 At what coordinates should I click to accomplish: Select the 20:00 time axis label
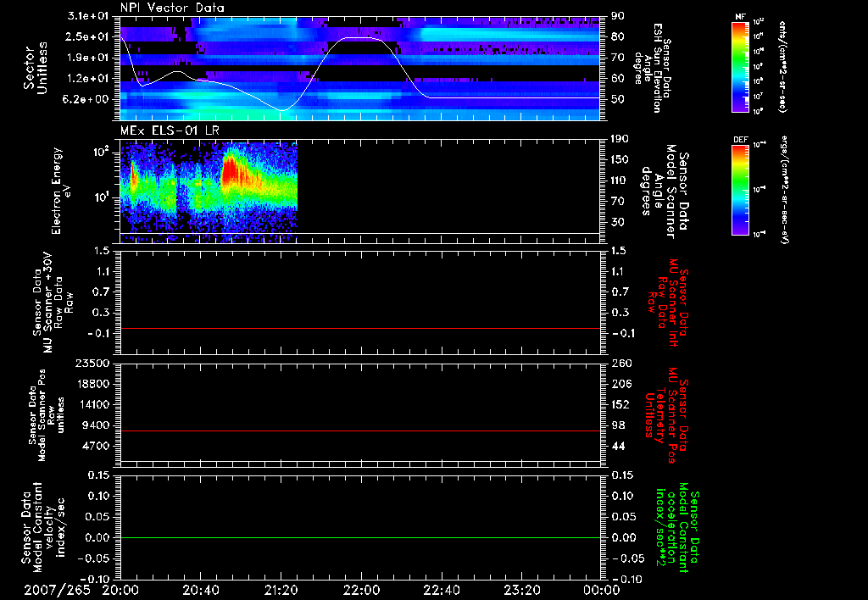tap(120, 590)
